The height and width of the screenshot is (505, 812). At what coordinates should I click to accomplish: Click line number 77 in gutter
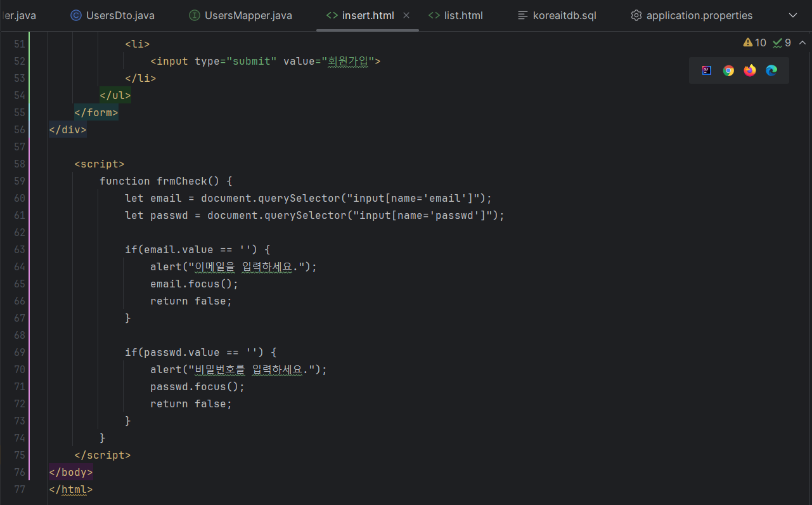pos(19,489)
